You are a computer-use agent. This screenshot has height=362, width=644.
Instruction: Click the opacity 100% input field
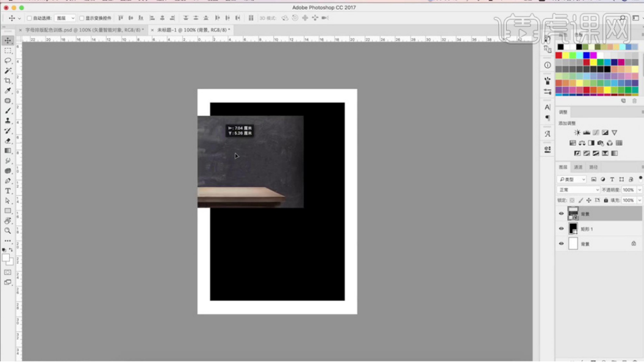coord(628,190)
